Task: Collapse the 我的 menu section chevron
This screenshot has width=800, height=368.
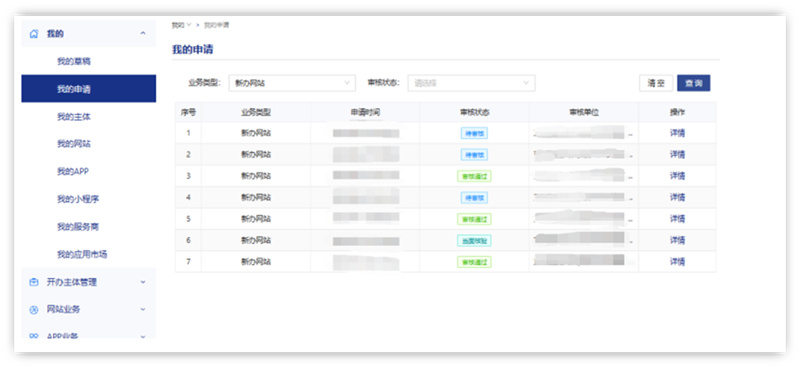Action: [143, 34]
